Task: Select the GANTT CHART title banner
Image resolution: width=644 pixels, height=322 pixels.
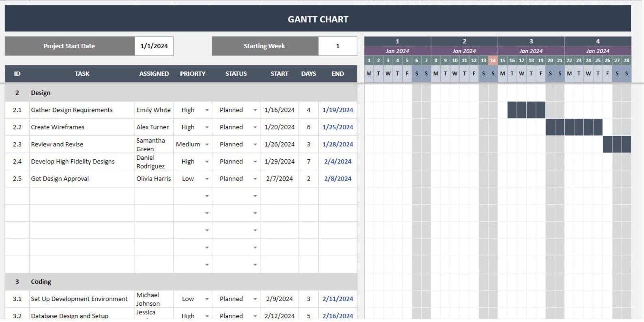Action: click(318, 19)
